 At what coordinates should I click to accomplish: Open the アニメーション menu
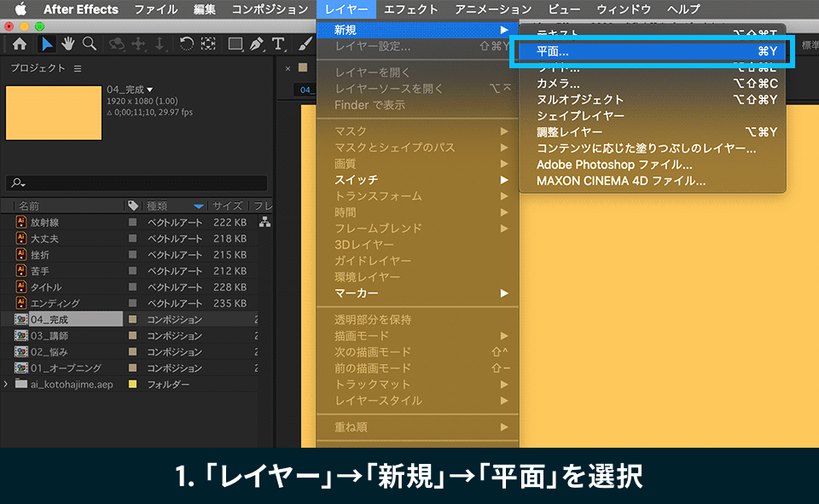tap(493, 9)
